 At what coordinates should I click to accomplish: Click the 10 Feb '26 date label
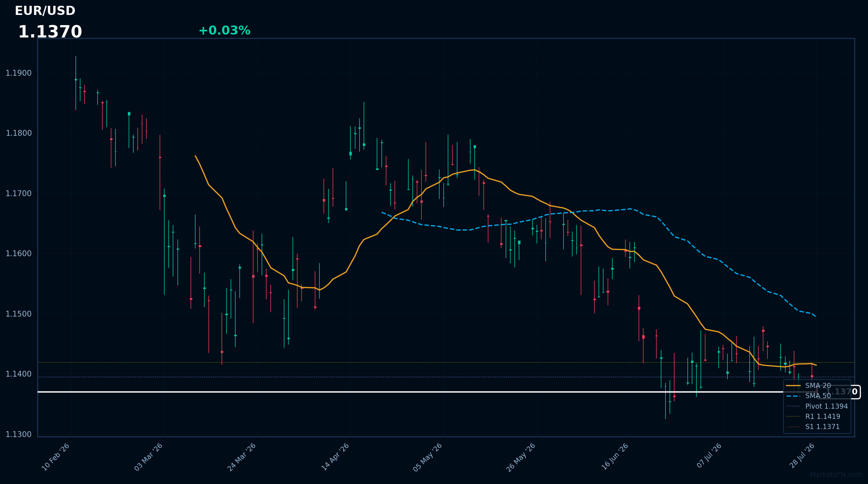click(55, 457)
